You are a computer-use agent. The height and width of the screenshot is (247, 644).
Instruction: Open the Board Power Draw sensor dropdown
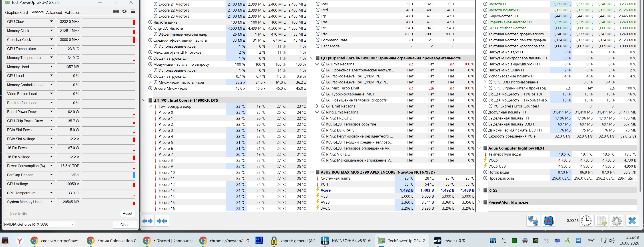click(x=51, y=112)
